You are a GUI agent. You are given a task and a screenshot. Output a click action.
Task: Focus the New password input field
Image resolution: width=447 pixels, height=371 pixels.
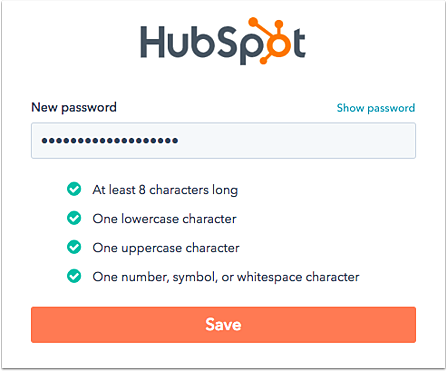click(x=223, y=140)
